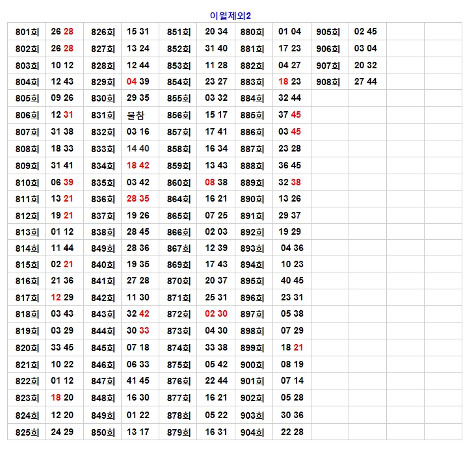Select the red 02 30 cell
The width and height of the screenshot is (476, 461).
pos(216,314)
